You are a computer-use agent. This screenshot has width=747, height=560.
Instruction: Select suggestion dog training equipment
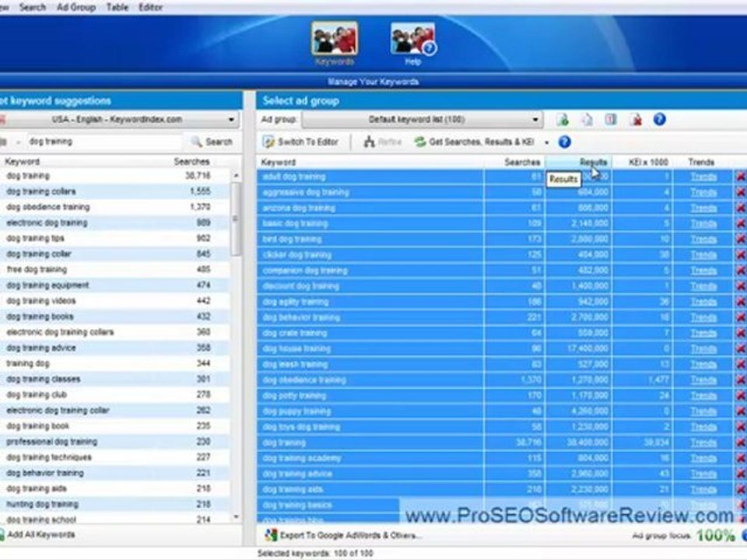[x=115, y=285]
